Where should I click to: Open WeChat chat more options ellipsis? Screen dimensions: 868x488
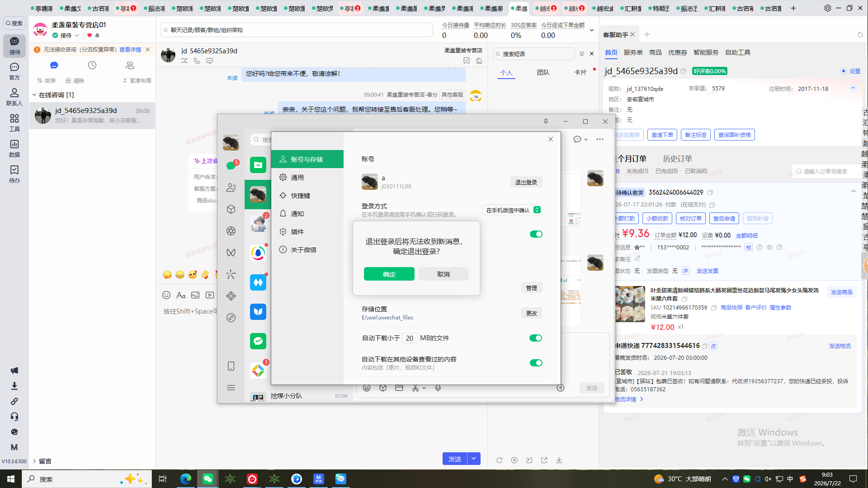(600, 139)
